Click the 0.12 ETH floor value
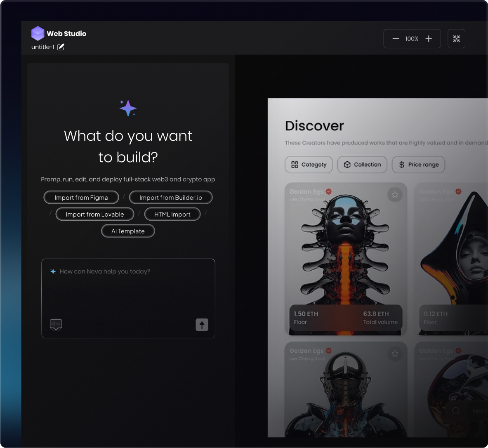Image resolution: width=488 pixels, height=448 pixels. click(x=435, y=314)
